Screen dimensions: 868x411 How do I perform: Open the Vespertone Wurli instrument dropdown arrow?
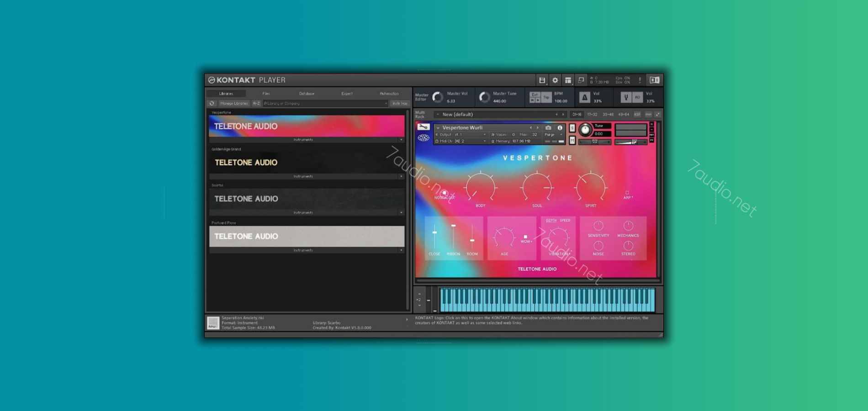pyautogui.click(x=438, y=128)
